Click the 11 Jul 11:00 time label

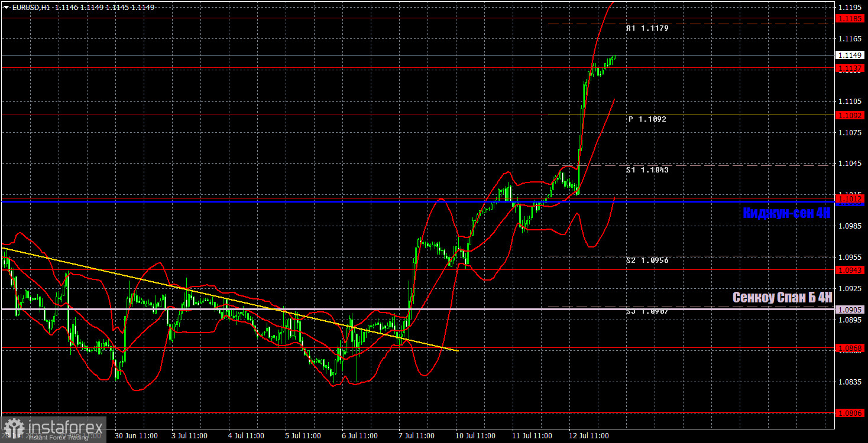[531, 436]
